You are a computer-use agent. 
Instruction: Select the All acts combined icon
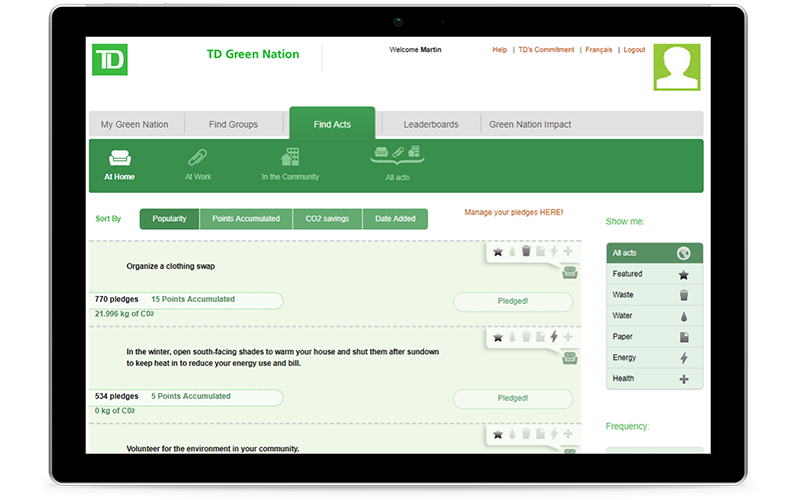[x=397, y=155]
